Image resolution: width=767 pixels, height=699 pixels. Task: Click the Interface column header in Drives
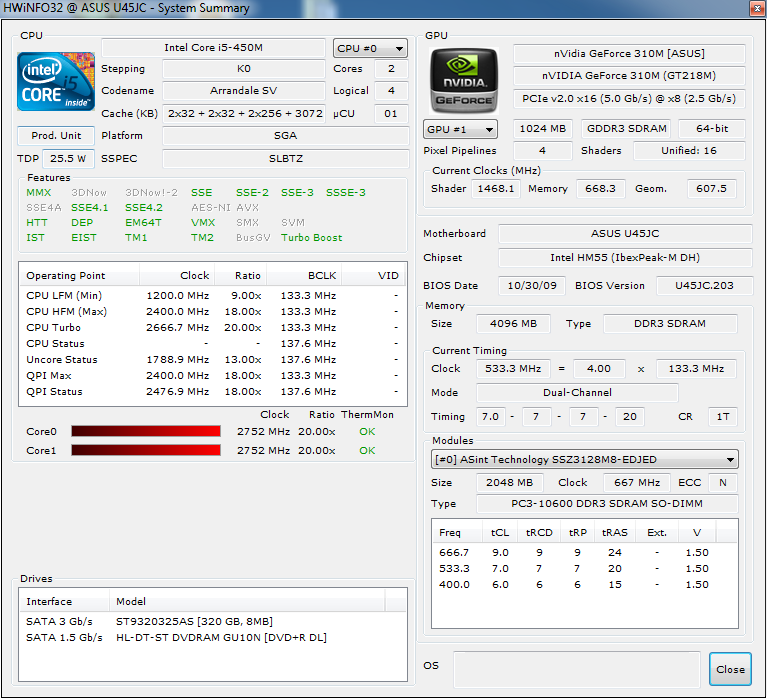pyautogui.click(x=64, y=601)
